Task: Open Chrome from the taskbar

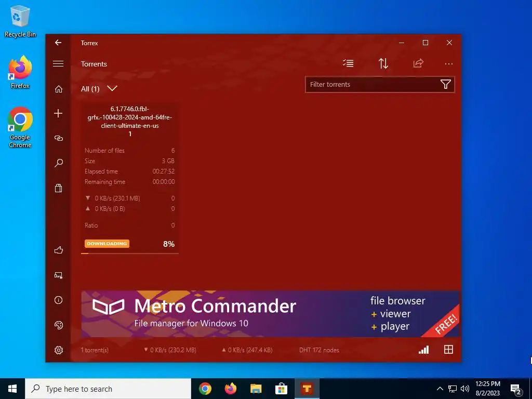Action: (x=205, y=389)
